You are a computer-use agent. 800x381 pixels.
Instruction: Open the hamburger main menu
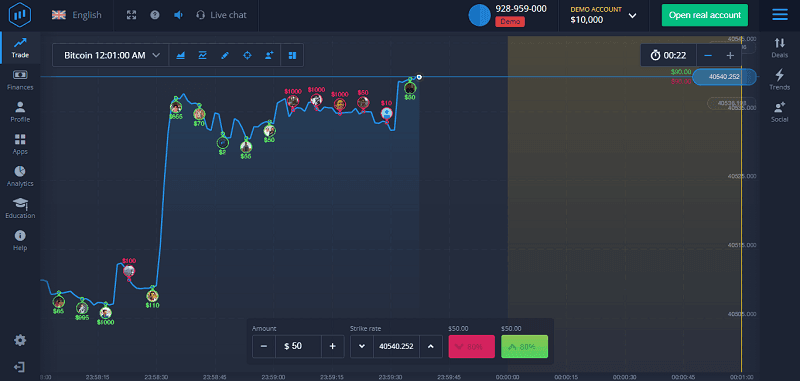780,15
